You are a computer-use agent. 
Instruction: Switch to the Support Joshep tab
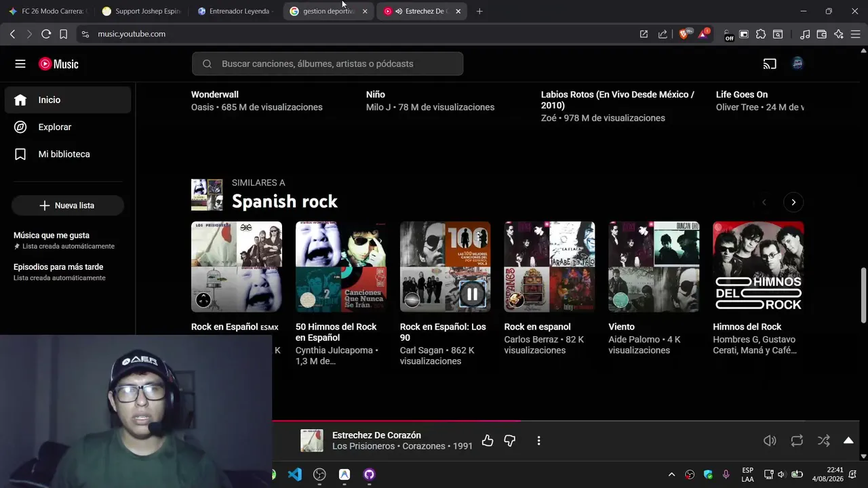point(141,12)
